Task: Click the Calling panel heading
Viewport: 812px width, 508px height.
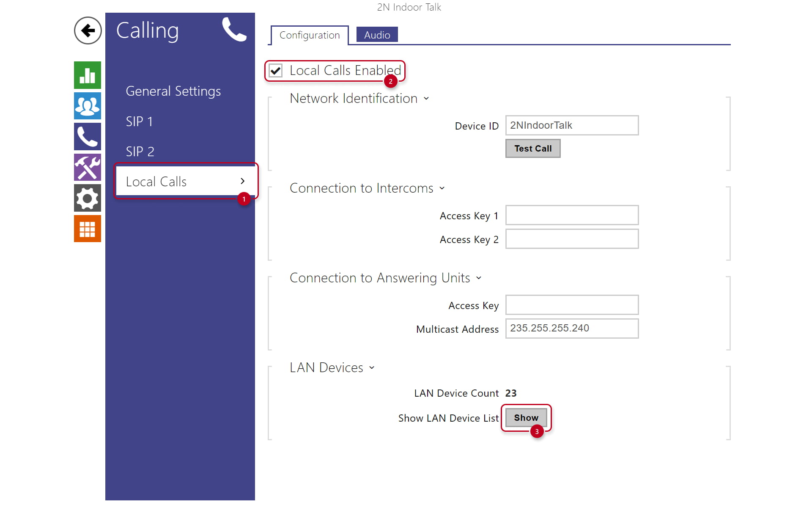Action: point(148,31)
